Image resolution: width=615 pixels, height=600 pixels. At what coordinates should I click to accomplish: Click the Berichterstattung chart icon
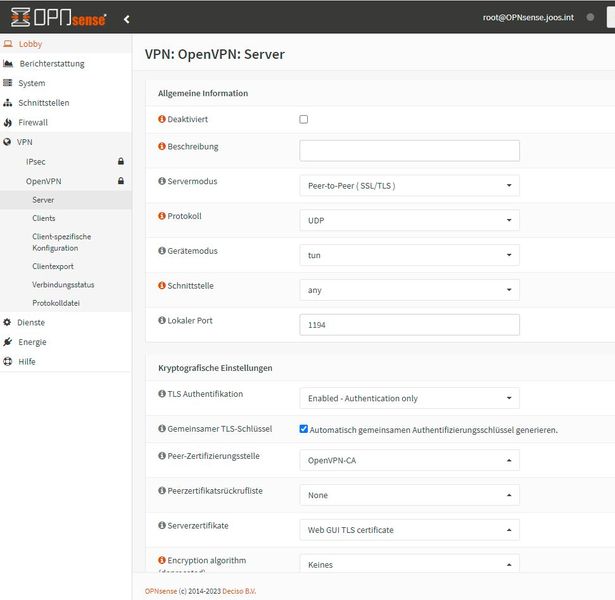pos(8,64)
